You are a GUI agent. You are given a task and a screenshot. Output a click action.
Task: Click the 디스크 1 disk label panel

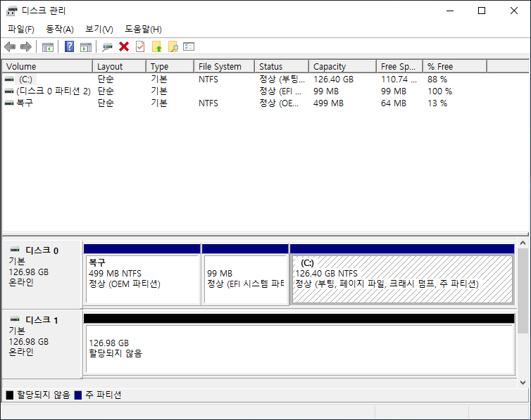(42, 343)
